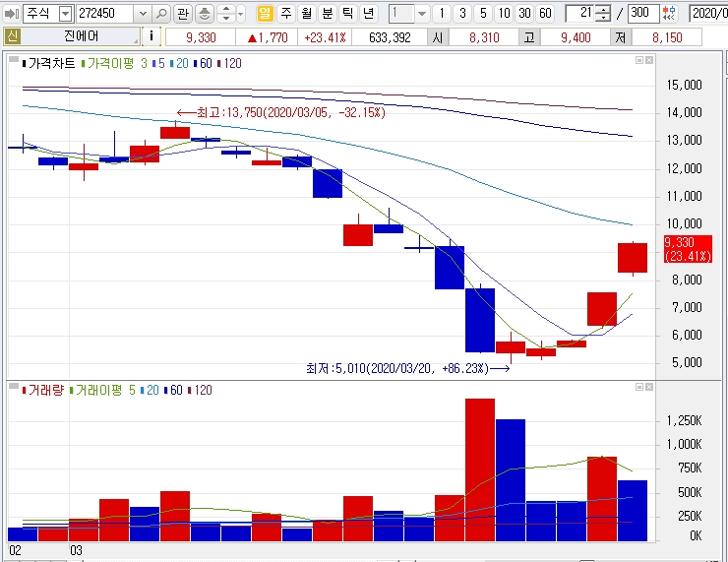Click the close icon of the volume panel

pyautogui.click(x=649, y=387)
